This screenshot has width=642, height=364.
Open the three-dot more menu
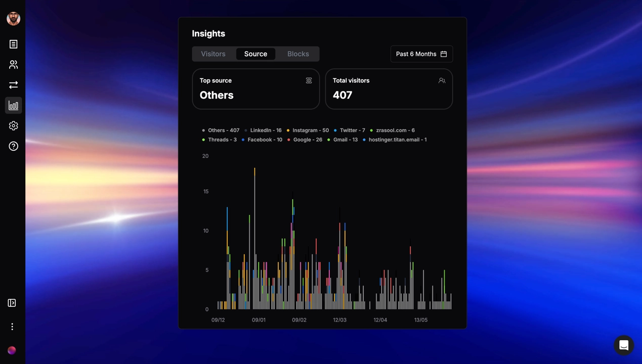(12, 327)
